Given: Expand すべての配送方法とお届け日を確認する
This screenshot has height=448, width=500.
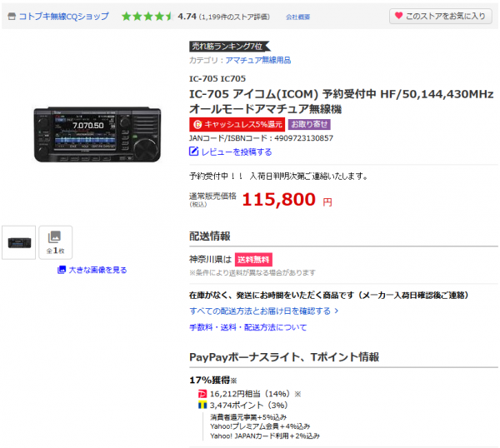Looking at the screenshot, I should pyautogui.click(x=263, y=311).
